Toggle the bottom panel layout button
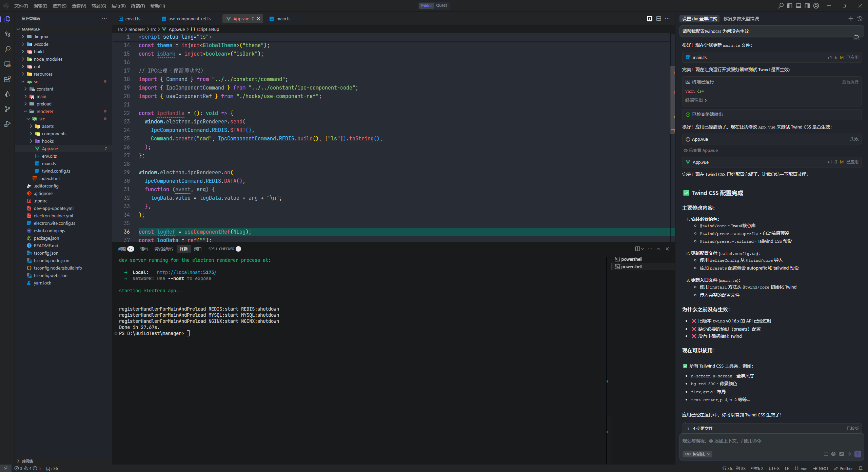The image size is (868, 472). [798, 6]
